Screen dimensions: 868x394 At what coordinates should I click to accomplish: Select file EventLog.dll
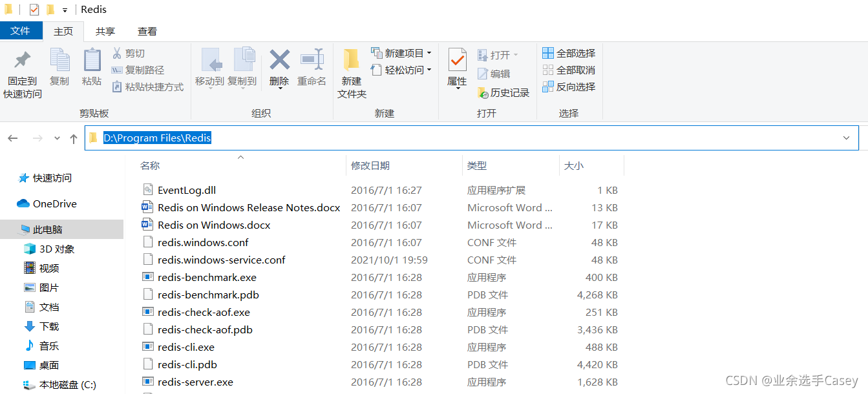(187, 190)
